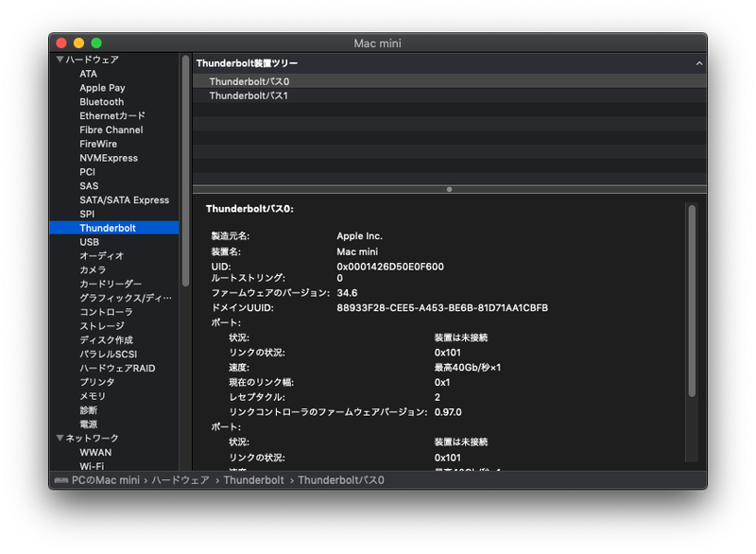The width and height of the screenshot is (756, 554).
Task: Collapse the ハードウェア section triangle
Action: coord(60,59)
